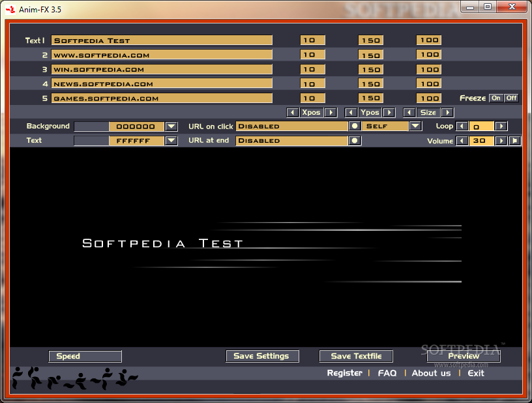Viewport: 532px width, 403px height.
Task: Open the FAQ link
Action: (387, 373)
